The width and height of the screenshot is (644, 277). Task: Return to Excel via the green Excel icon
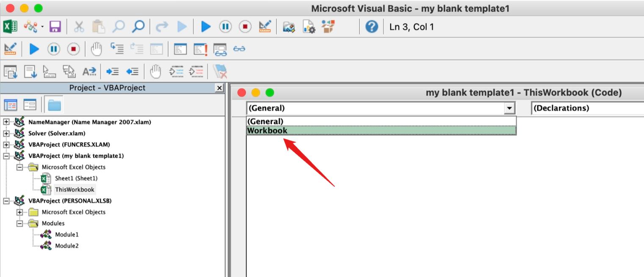click(10, 27)
